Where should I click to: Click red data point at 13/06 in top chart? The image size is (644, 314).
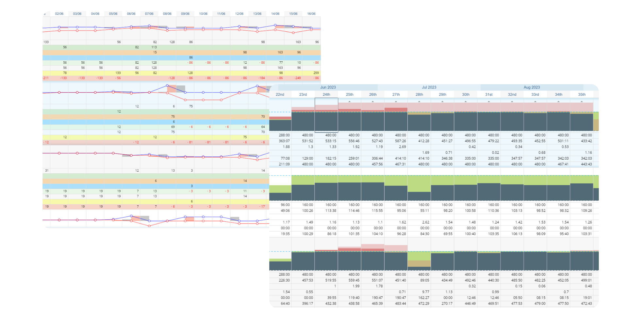[x=257, y=32]
